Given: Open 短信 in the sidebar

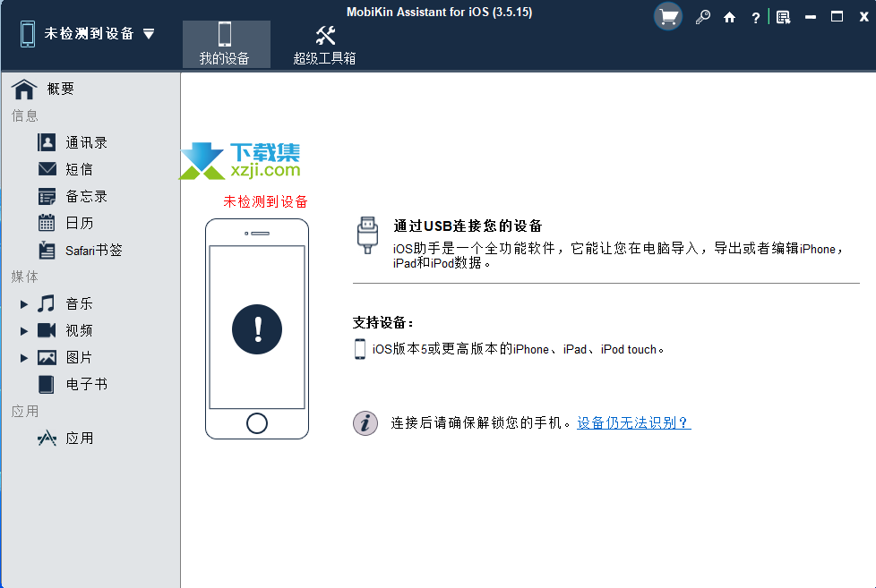Looking at the screenshot, I should pyautogui.click(x=79, y=170).
